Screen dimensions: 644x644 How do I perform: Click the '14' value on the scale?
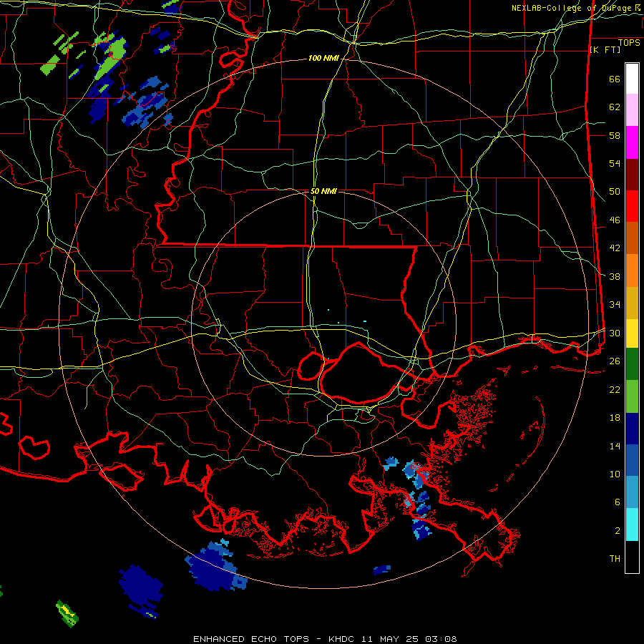tap(615, 446)
